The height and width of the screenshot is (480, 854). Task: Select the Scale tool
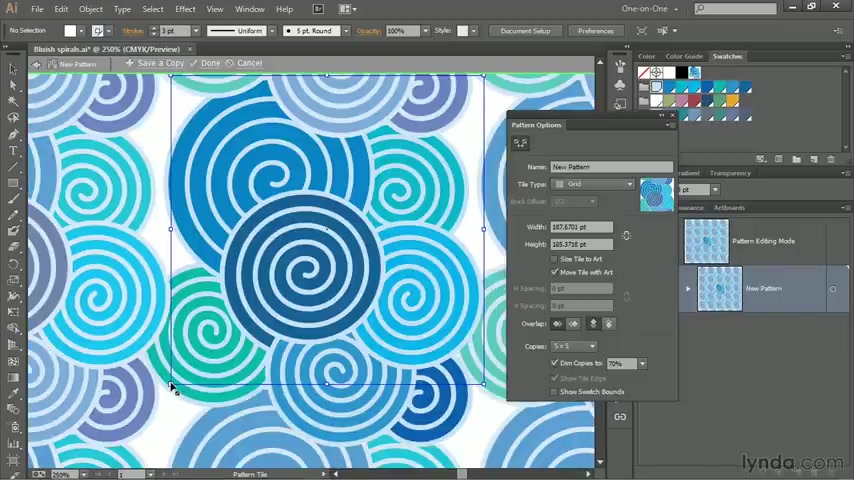[x=13, y=280]
